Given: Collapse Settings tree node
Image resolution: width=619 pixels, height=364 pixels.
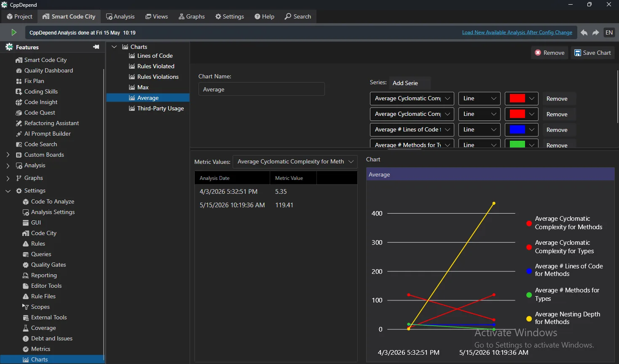Looking at the screenshot, I should pyautogui.click(x=8, y=191).
